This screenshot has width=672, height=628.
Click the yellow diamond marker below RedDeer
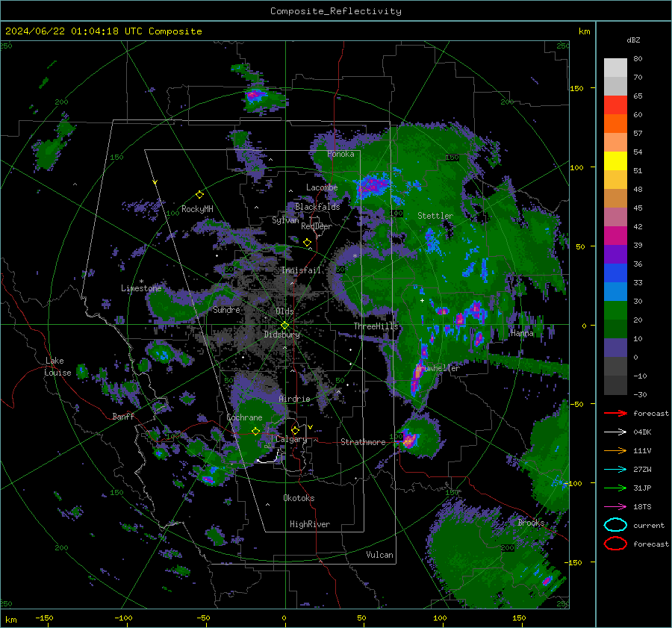(307, 243)
